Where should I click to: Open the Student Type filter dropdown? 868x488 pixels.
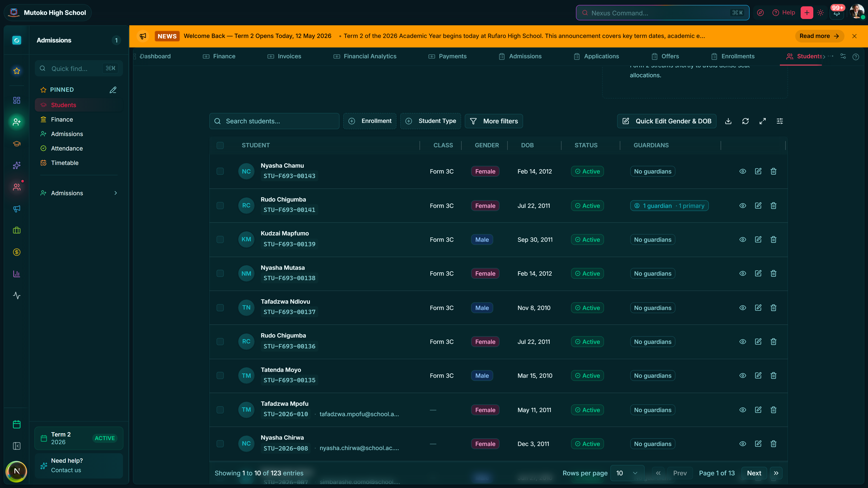pyautogui.click(x=431, y=121)
